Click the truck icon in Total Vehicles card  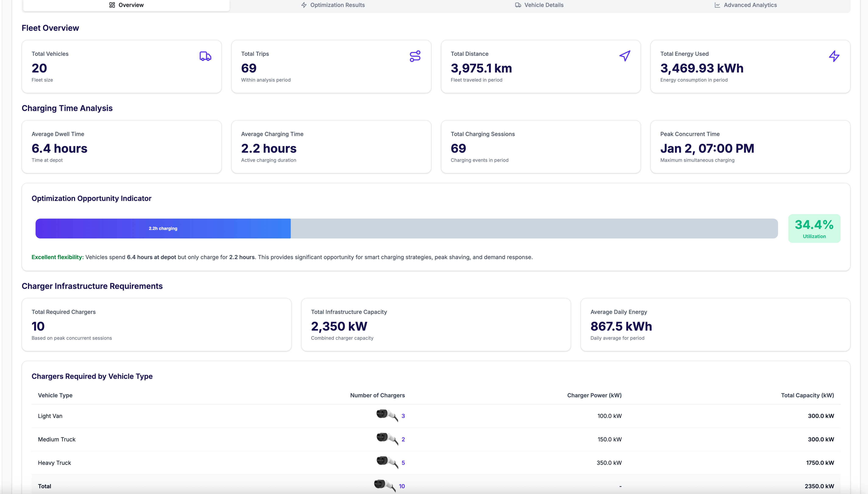205,56
